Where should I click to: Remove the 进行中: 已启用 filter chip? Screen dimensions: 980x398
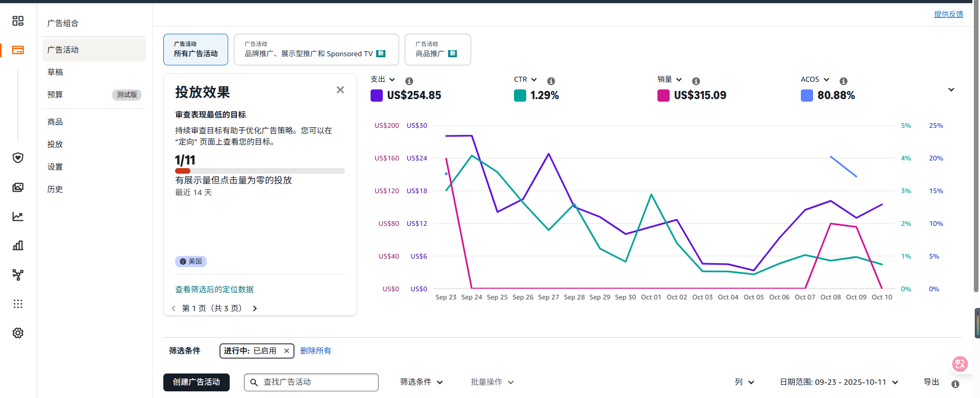pos(286,351)
